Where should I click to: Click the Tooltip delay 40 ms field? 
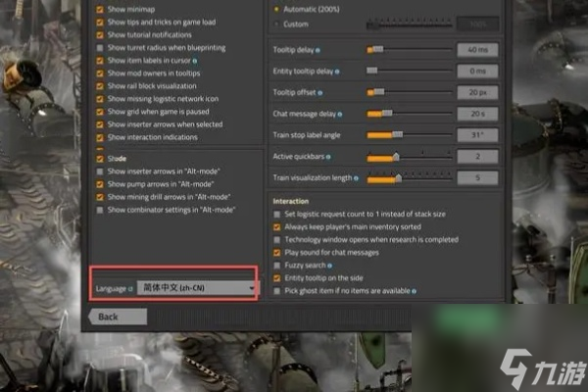[x=477, y=50]
